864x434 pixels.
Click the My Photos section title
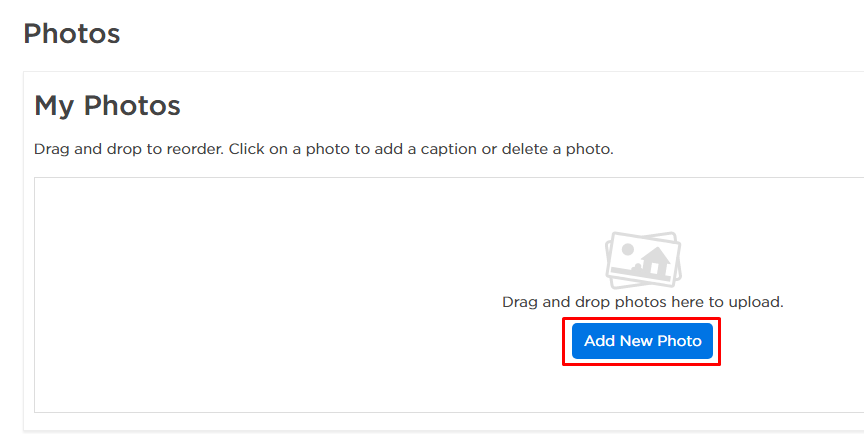pos(107,105)
